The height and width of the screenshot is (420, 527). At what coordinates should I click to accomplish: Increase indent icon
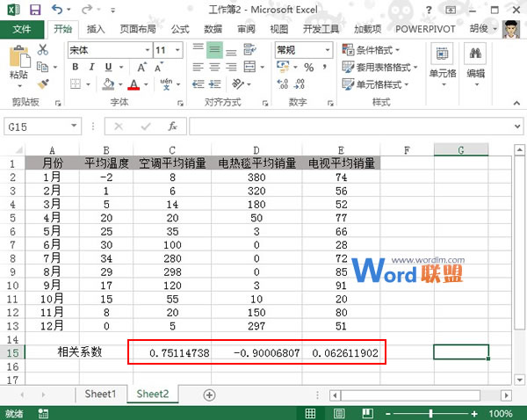pos(214,83)
